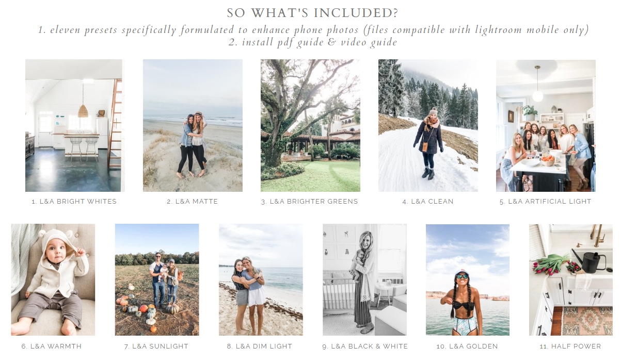
Task: Click the 'So What's Included?' heading
Action: click(313, 13)
